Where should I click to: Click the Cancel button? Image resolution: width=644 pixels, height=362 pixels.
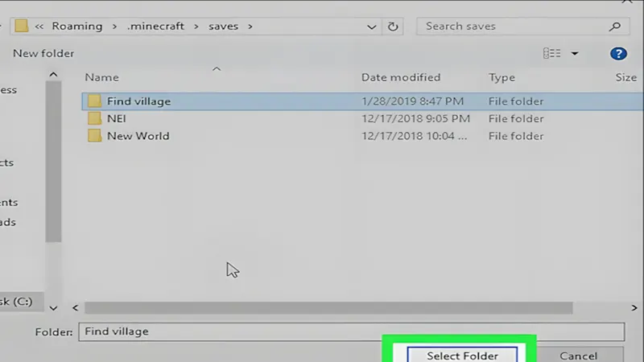(x=578, y=356)
